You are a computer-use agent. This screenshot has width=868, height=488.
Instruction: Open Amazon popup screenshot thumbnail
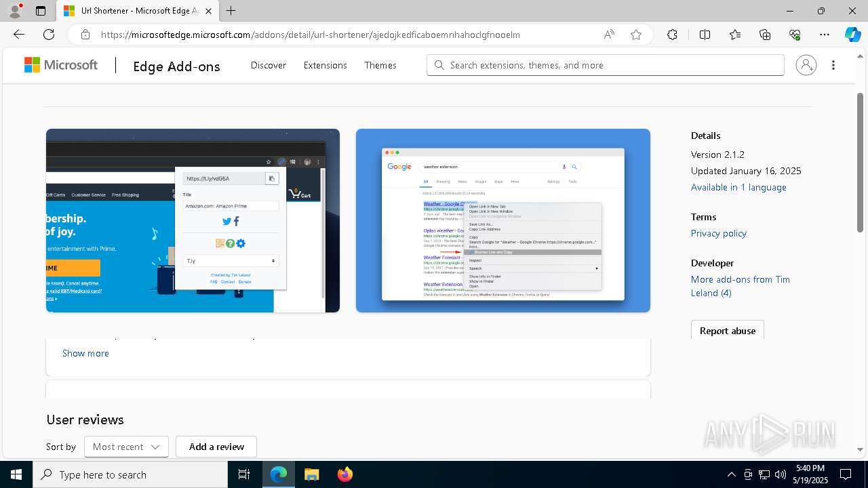click(193, 220)
